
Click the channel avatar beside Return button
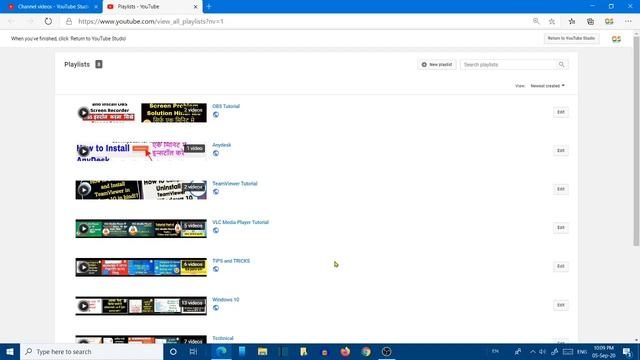click(616, 39)
